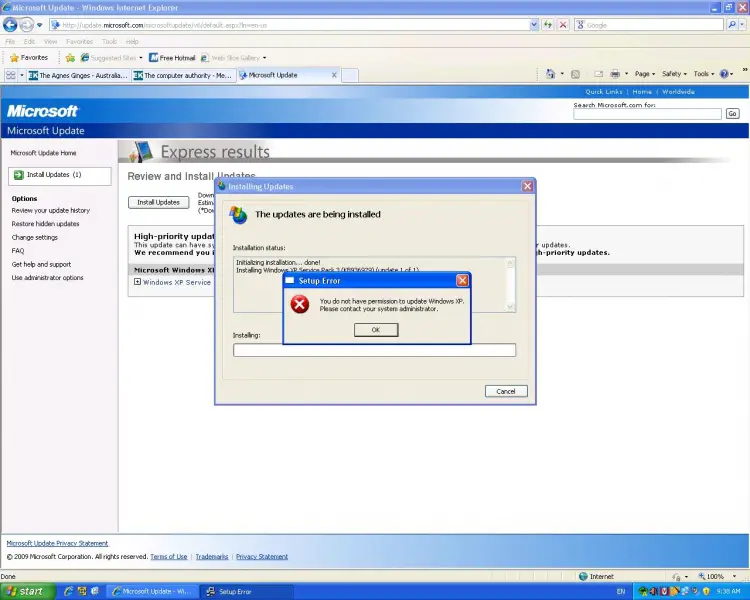This screenshot has width=750, height=600.
Task: Open the Page command menu
Action: coord(645,74)
